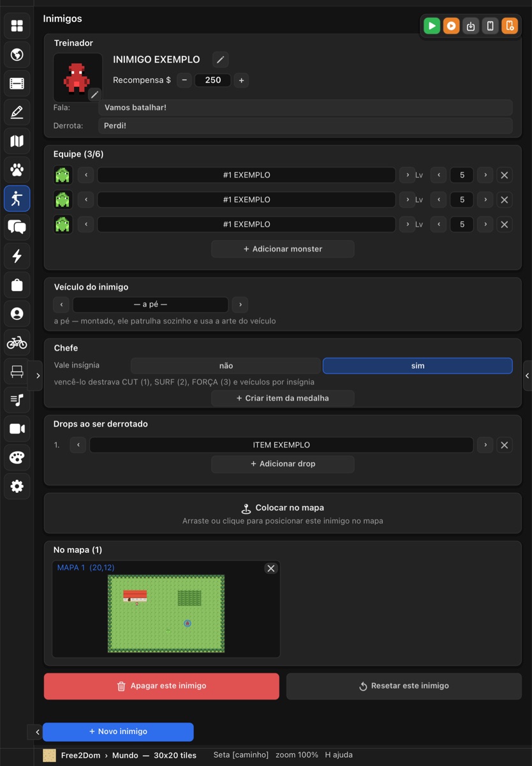Open the dashboard grid icon in sidebar

coord(17,26)
